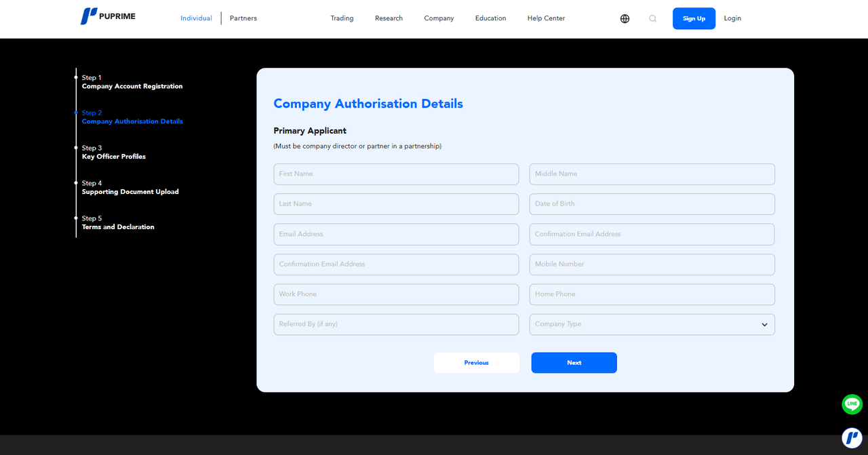868x455 pixels.
Task: Go to Step 3 Key Officer Profiles
Action: click(x=113, y=153)
